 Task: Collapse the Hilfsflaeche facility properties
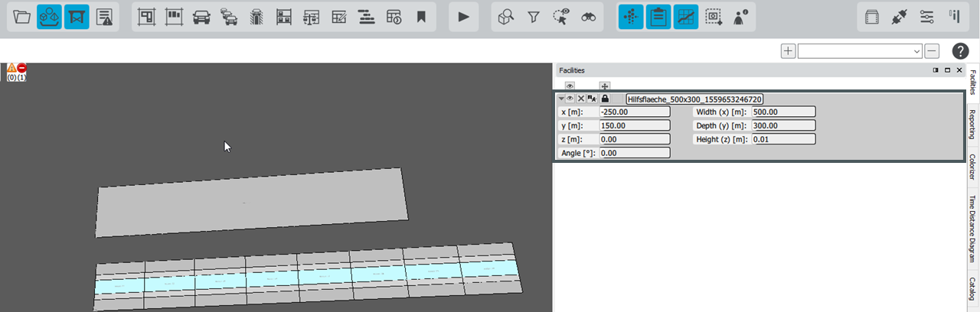pyautogui.click(x=561, y=99)
